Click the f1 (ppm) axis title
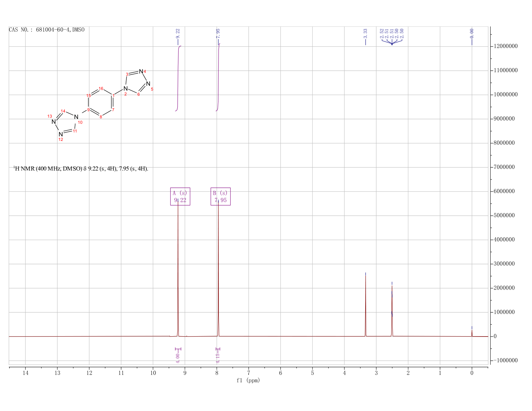The height and width of the screenshot is (411, 532). 248,380
